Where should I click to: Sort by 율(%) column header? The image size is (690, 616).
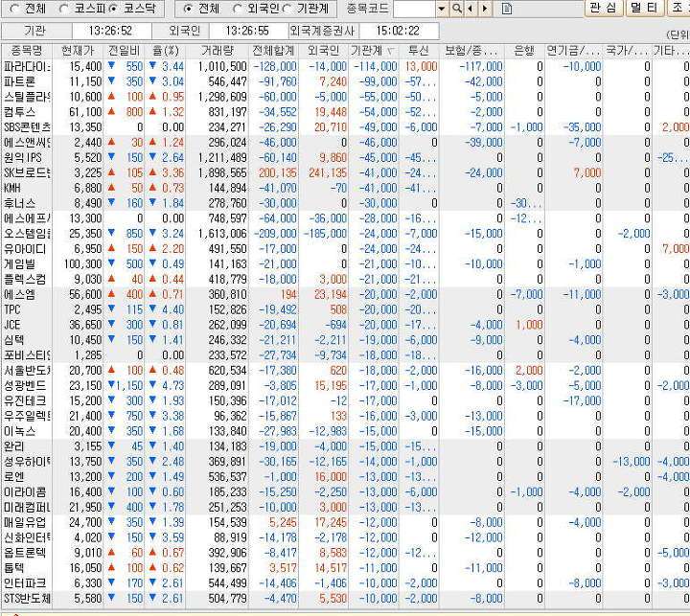pyautogui.click(x=165, y=51)
